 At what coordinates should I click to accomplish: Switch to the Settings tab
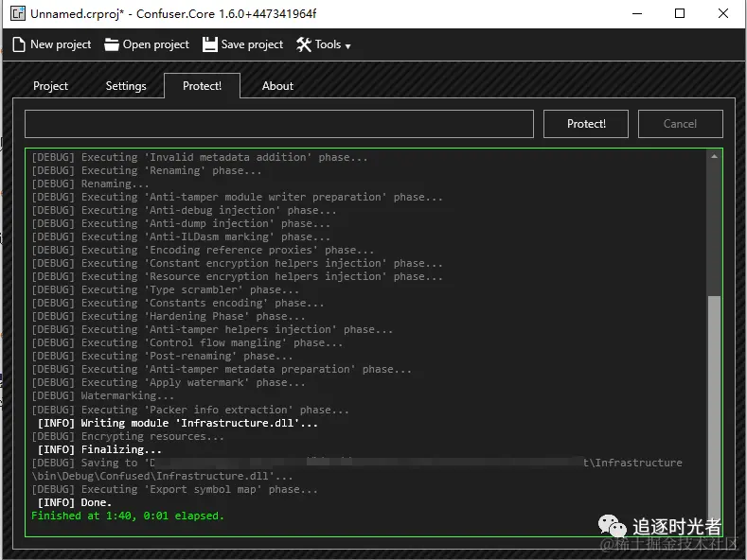[126, 86]
